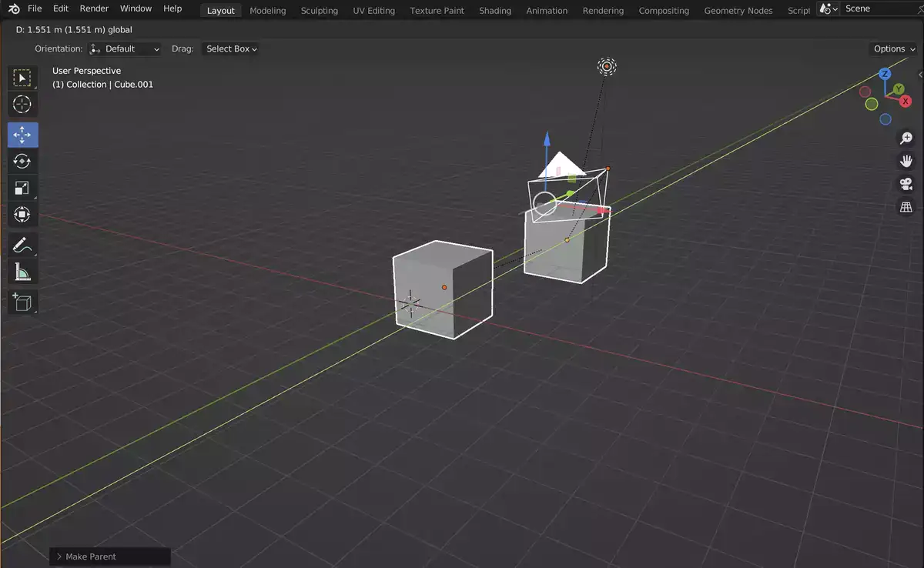
Task: Open the Drag Select Box dropdown
Action: [x=230, y=48]
